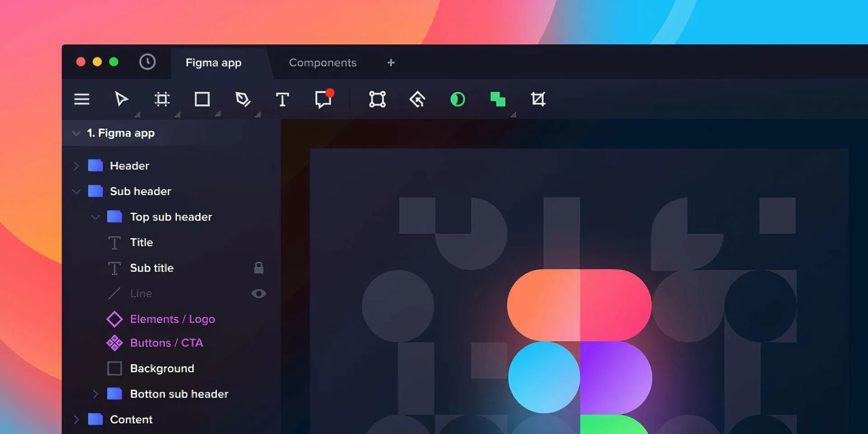Select the Crop tool
Screen dimensions: 868x434
pyautogui.click(x=538, y=99)
